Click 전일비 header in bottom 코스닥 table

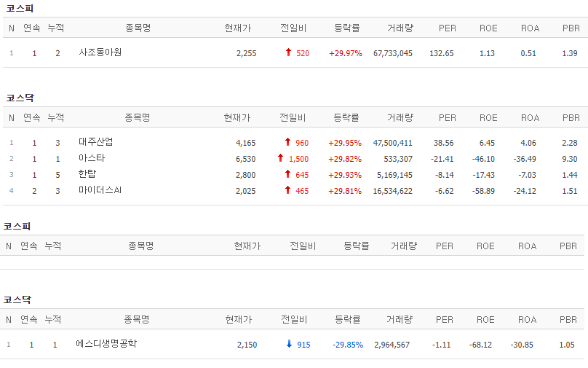tap(295, 320)
